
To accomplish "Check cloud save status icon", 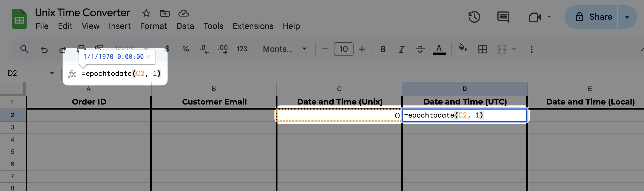I will (183, 13).
